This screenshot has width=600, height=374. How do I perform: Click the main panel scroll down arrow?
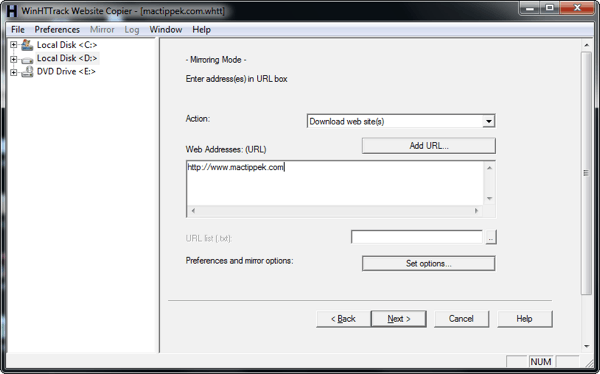pyautogui.click(x=587, y=346)
